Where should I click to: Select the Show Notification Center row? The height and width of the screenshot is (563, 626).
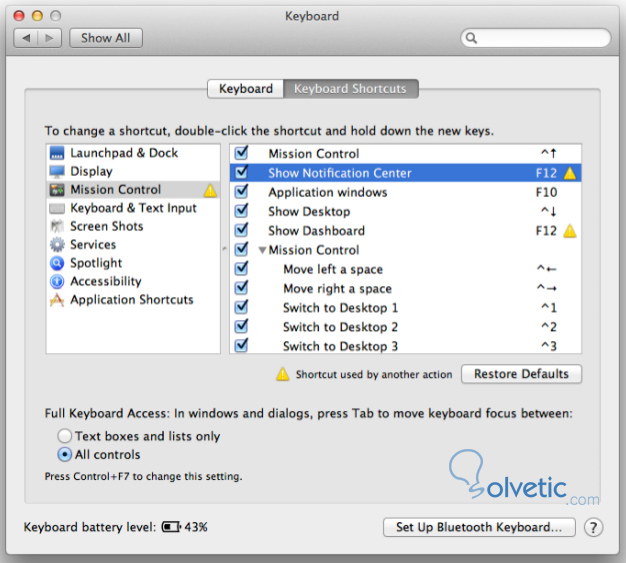[x=405, y=173]
